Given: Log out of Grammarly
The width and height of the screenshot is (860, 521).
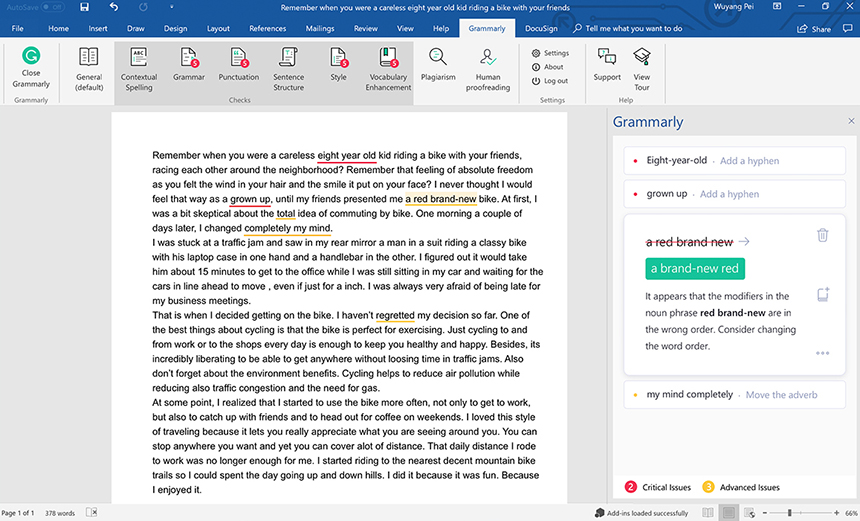Looking at the screenshot, I should [550, 81].
